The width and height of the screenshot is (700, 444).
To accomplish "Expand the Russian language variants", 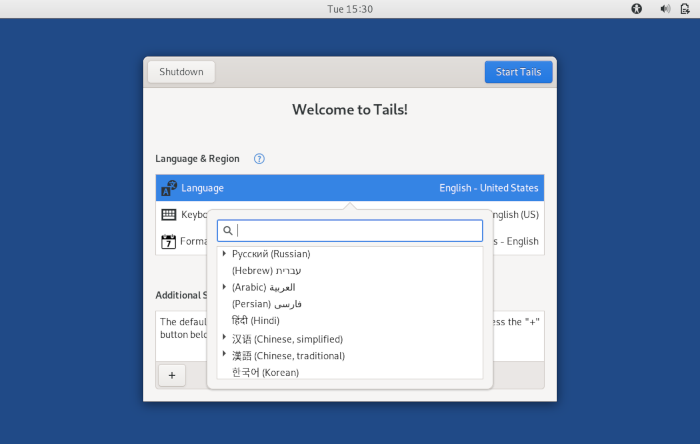I will [224, 254].
